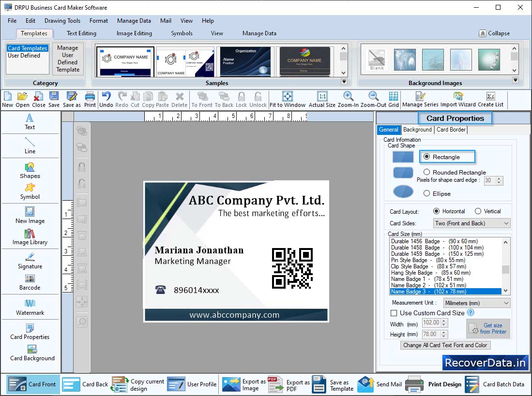Add a Signature element
The width and height of the screenshot is (532, 396).
30,261
